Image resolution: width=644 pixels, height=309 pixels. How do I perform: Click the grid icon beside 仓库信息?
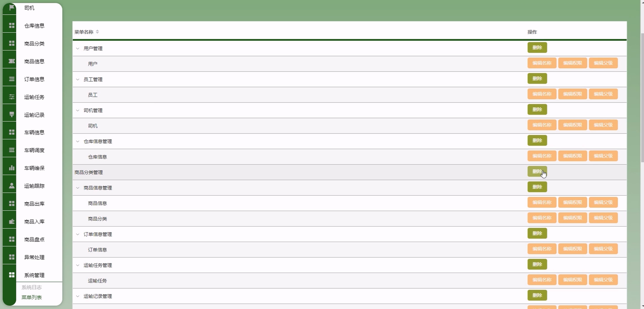[11, 26]
